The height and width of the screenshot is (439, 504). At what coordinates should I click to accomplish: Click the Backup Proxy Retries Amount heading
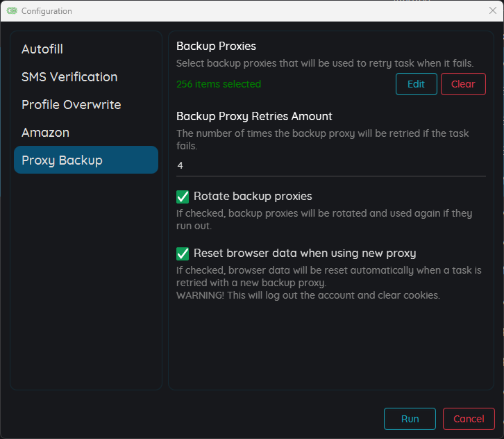point(254,117)
